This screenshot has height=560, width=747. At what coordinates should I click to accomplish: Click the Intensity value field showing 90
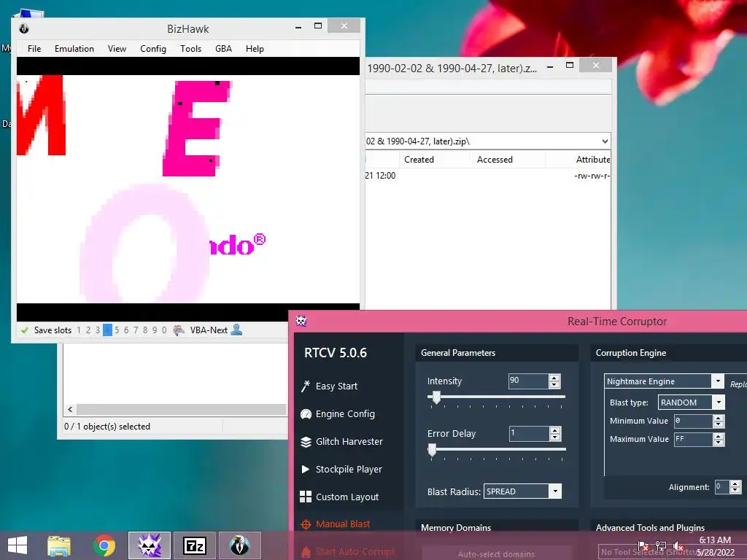[528, 381]
